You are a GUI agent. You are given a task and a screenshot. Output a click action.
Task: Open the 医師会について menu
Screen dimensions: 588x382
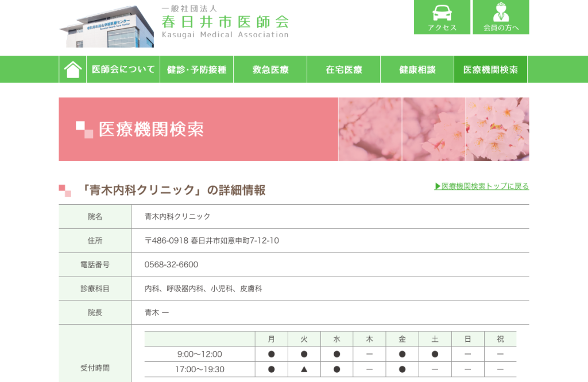123,69
